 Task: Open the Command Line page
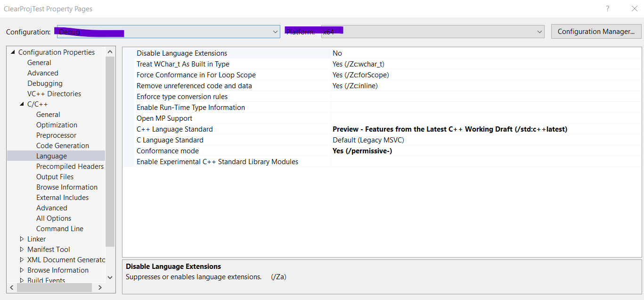tap(60, 228)
